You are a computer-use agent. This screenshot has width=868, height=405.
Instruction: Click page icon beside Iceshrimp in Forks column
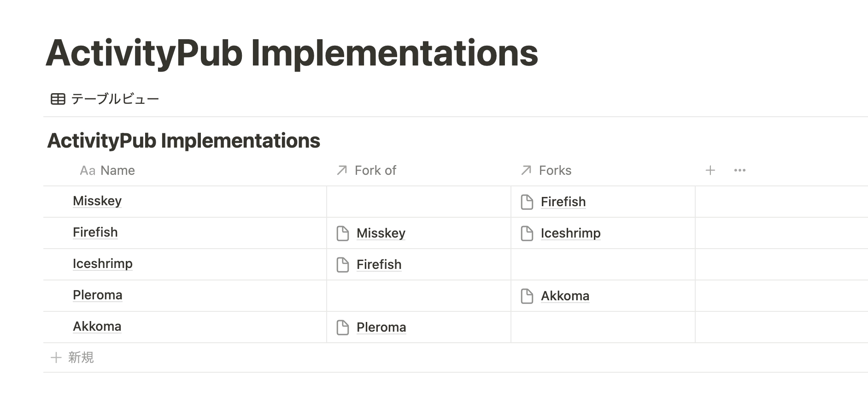click(x=527, y=233)
